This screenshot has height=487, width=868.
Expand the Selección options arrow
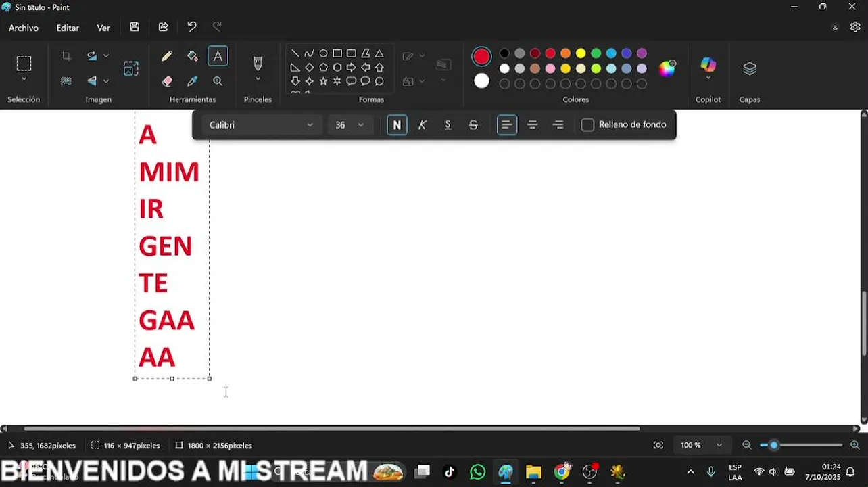tap(24, 80)
